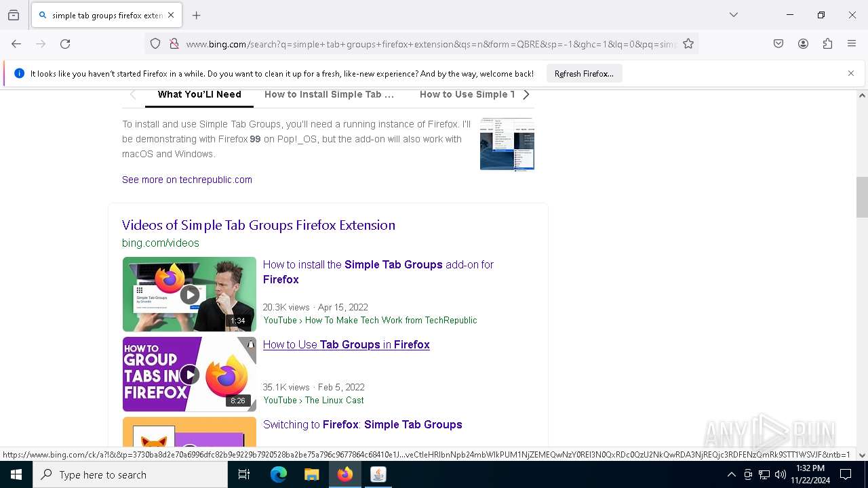The image size is (868, 488).
Task: Open Videos of Simple Tab Groups heading
Action: [x=258, y=225]
